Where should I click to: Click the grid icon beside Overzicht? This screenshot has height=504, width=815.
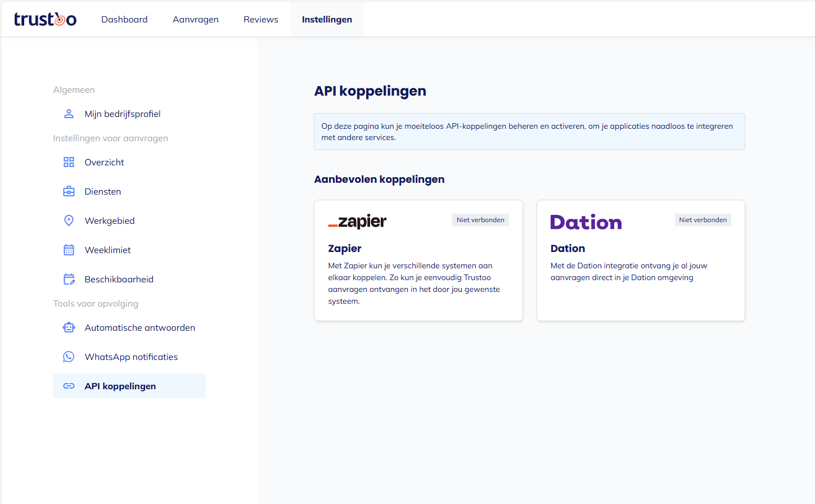69,162
